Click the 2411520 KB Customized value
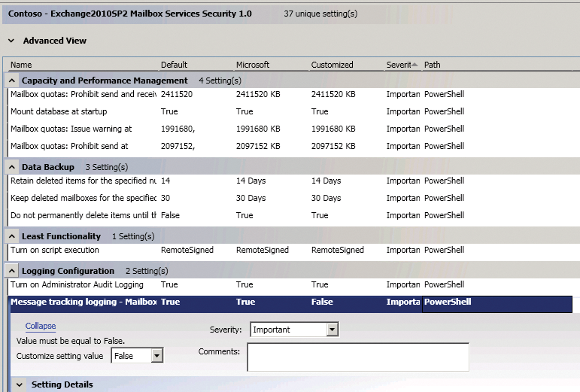This screenshot has height=392, width=580. point(333,94)
